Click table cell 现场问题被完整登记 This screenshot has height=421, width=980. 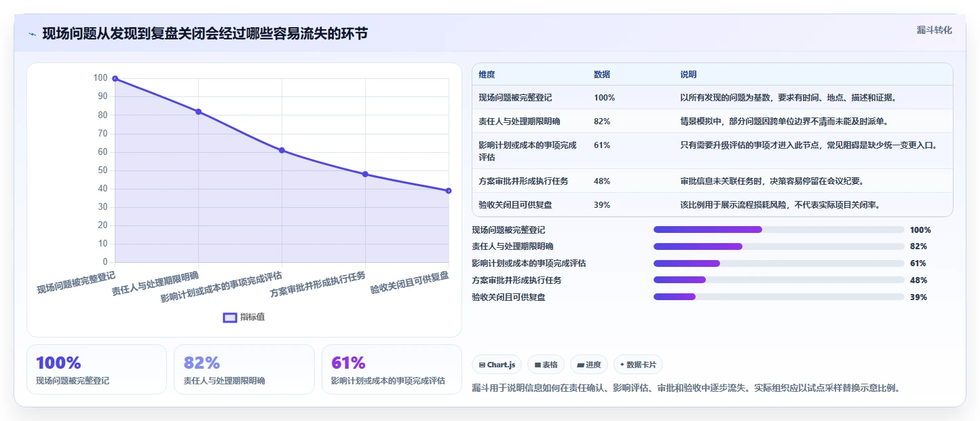(x=515, y=98)
